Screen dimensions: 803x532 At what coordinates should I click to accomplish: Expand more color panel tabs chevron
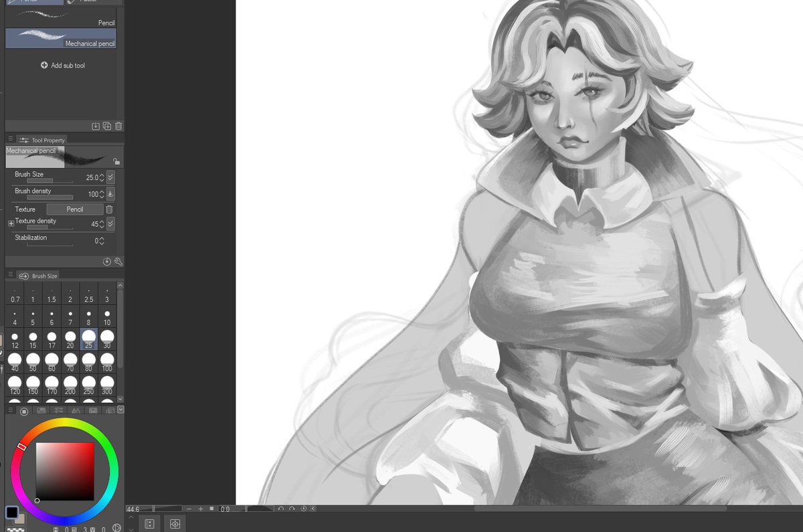coord(120,410)
